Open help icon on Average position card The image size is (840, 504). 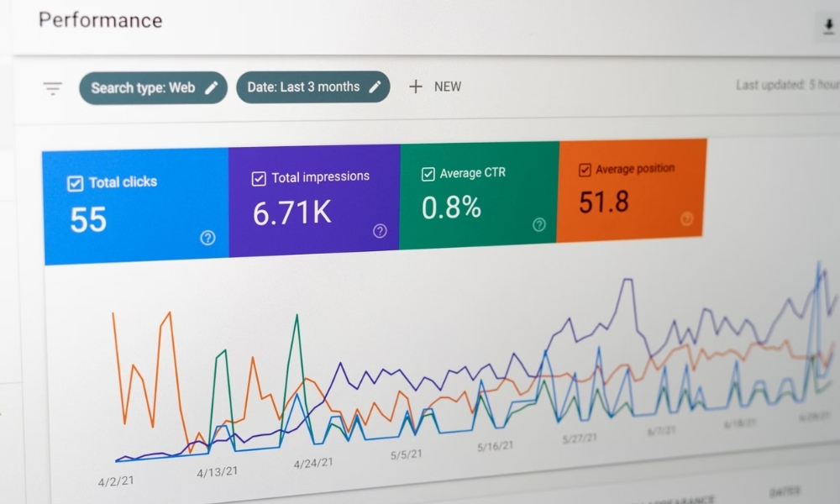coord(687,218)
